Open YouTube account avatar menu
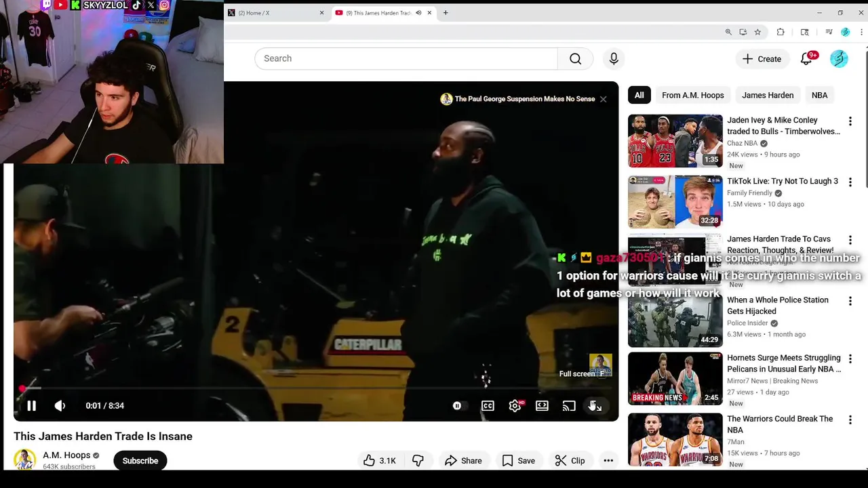This screenshot has height=488, width=868. (x=839, y=59)
